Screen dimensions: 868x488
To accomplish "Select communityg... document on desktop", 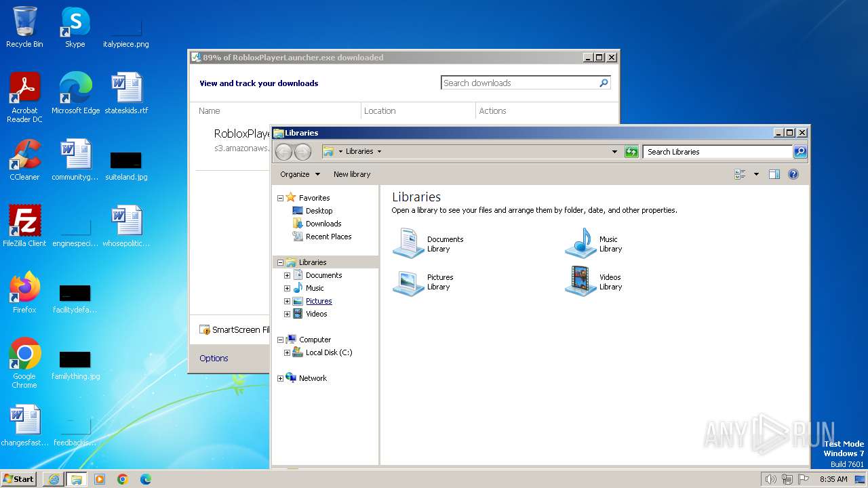I will tap(75, 160).
